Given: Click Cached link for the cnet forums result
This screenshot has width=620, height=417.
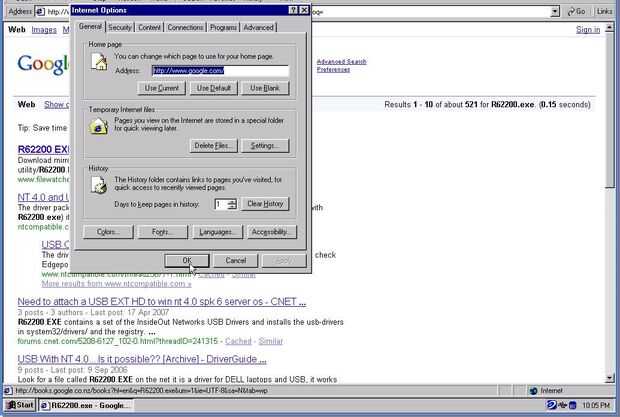Looking at the screenshot, I should [x=238, y=341].
